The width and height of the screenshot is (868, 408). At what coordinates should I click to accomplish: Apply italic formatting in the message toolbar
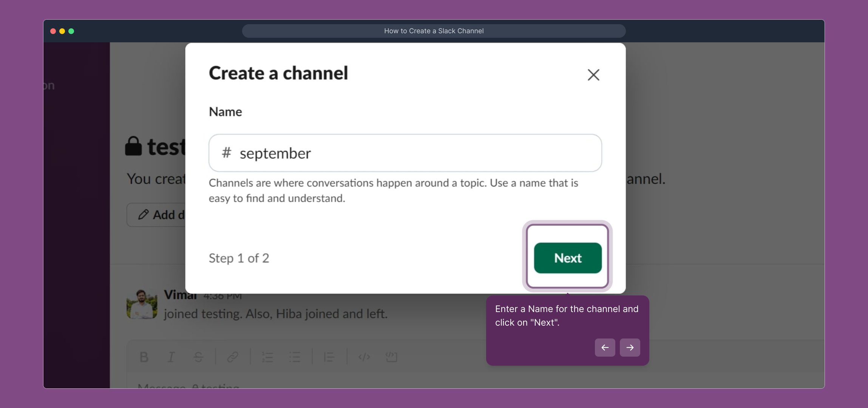coord(171,357)
